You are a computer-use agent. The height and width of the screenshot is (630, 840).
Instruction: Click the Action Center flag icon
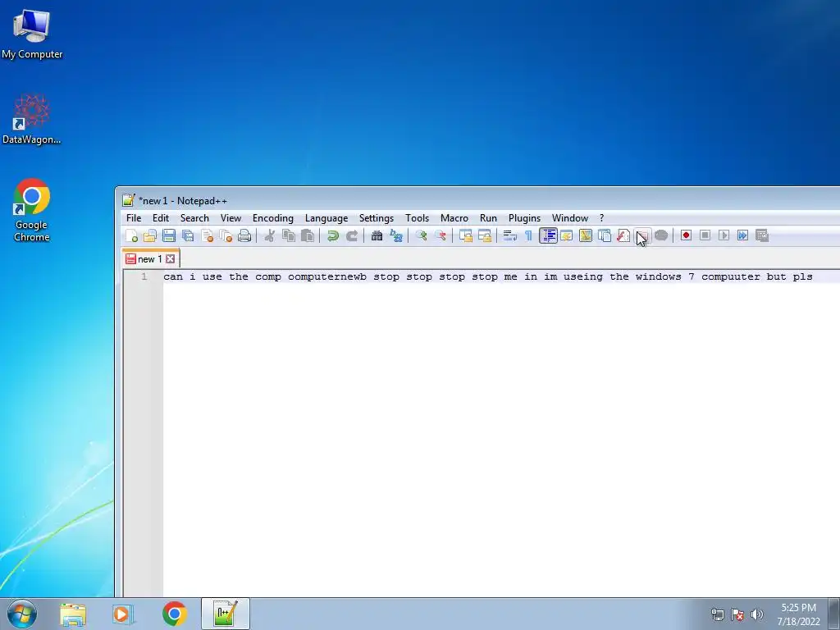737,614
